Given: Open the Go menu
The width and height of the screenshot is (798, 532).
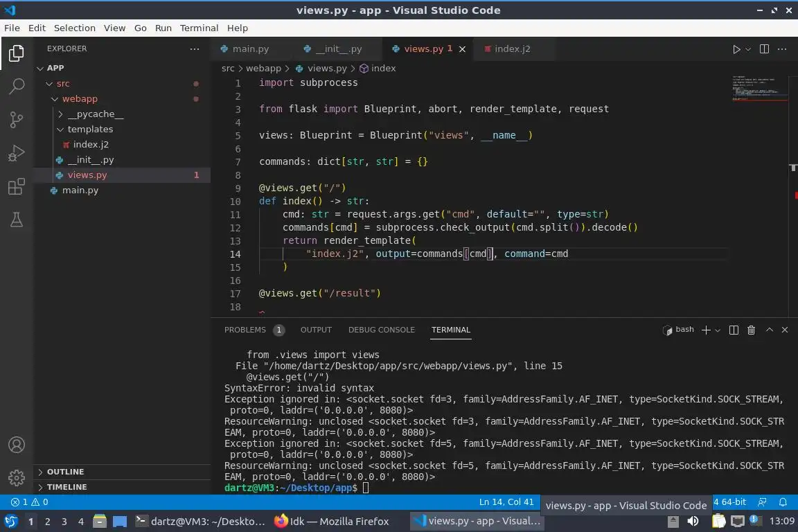Looking at the screenshot, I should 141,28.
